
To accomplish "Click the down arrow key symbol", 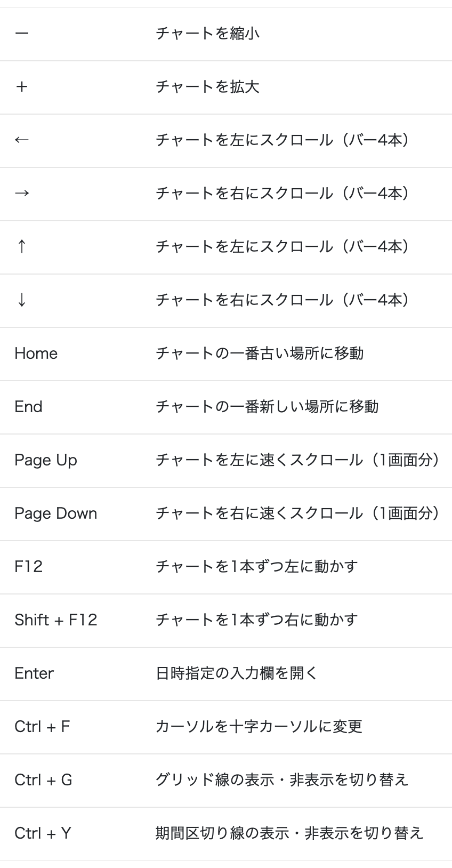I will [21, 300].
